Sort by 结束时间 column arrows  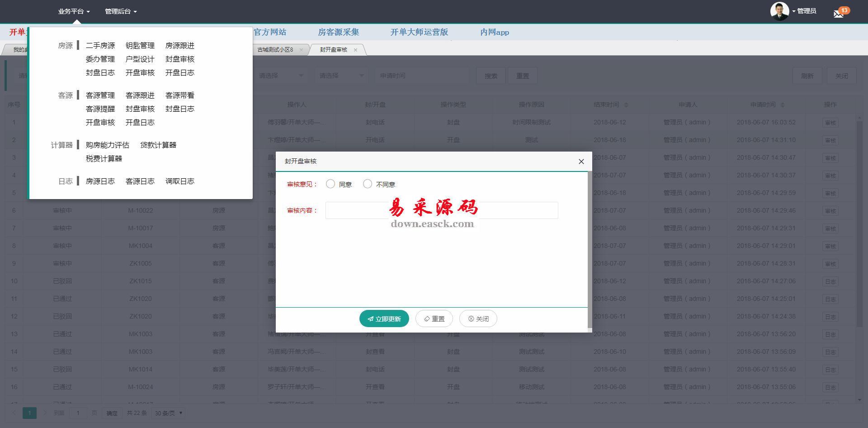626,105
